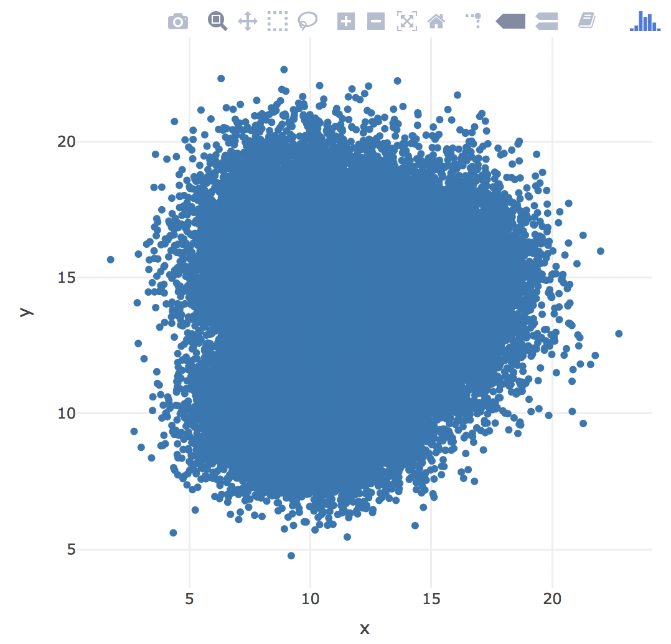Select the Zoom magnifier tool
Screen dimensions: 671x644
point(217,22)
